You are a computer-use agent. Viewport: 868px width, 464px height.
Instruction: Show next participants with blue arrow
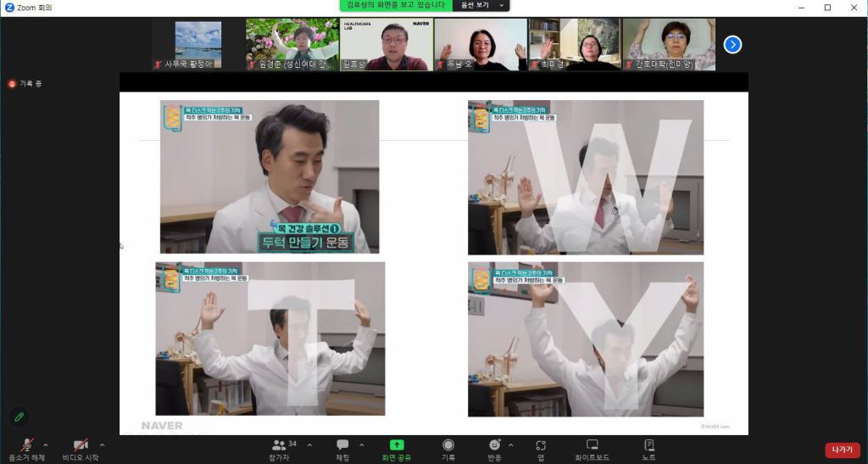732,44
